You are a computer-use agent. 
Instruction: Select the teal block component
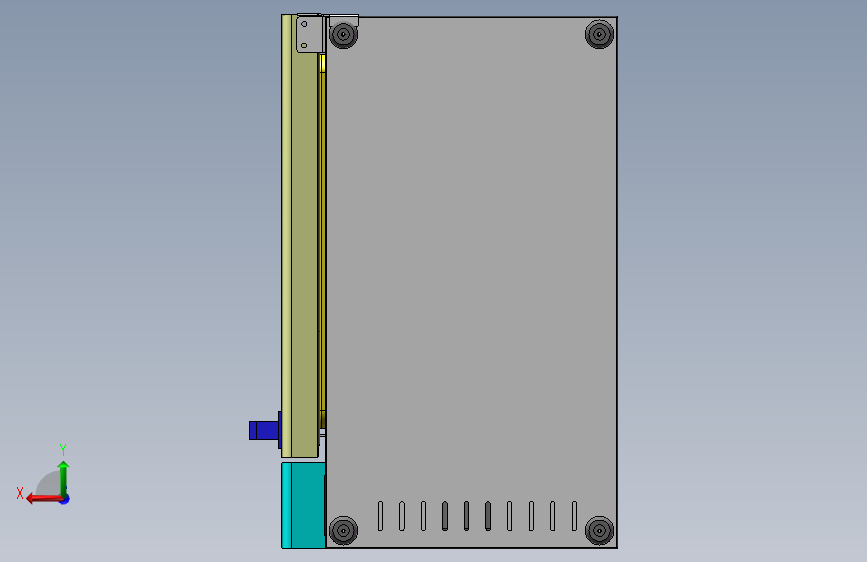coord(303,506)
